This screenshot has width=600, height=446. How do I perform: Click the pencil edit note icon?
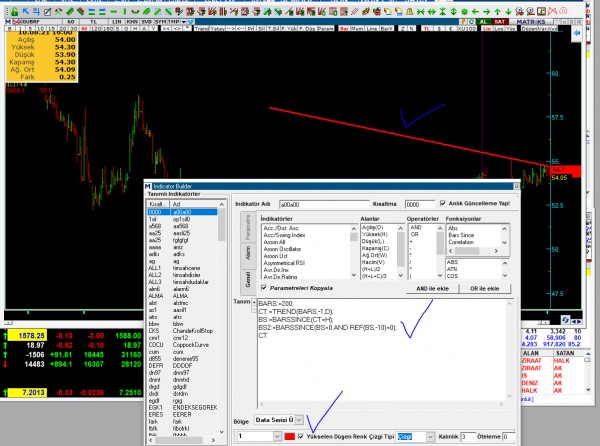pos(47,11)
